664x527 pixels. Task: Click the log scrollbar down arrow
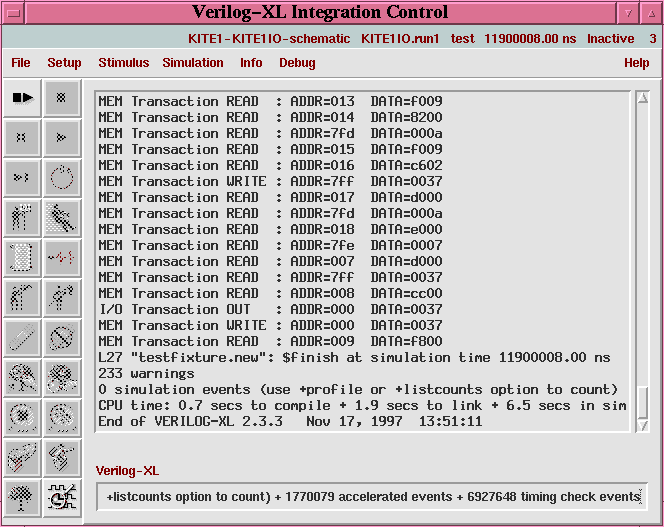pos(643,426)
